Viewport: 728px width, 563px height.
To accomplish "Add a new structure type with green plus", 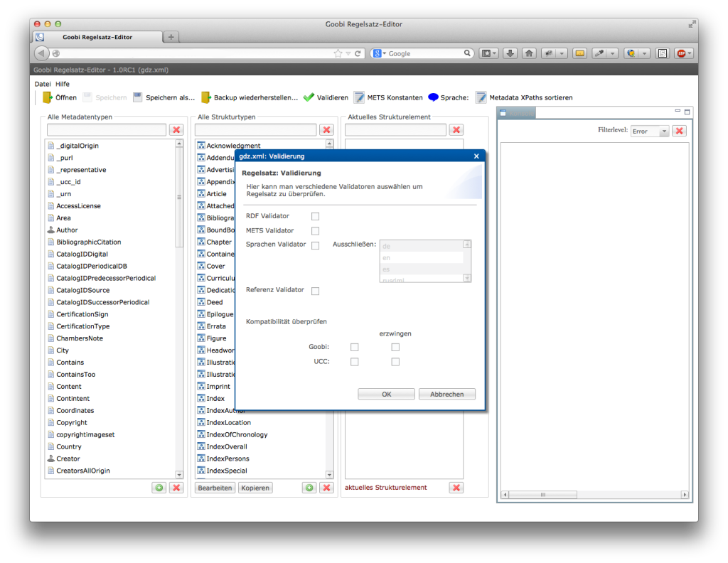I will [310, 488].
